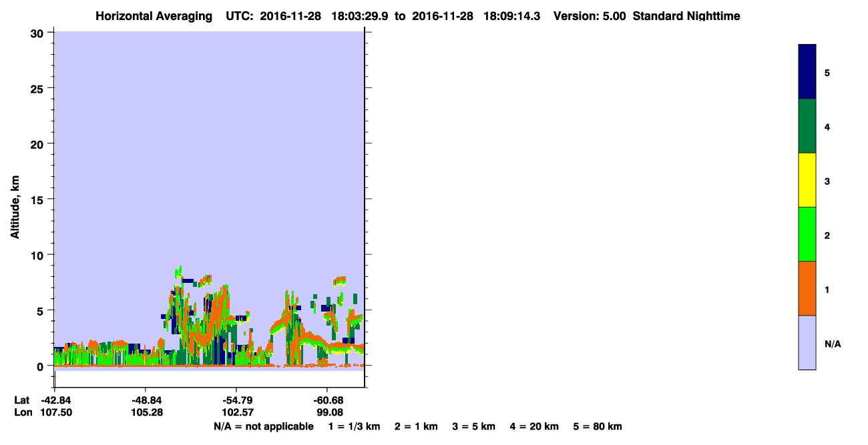Click latitude value -60.68

click(x=328, y=400)
